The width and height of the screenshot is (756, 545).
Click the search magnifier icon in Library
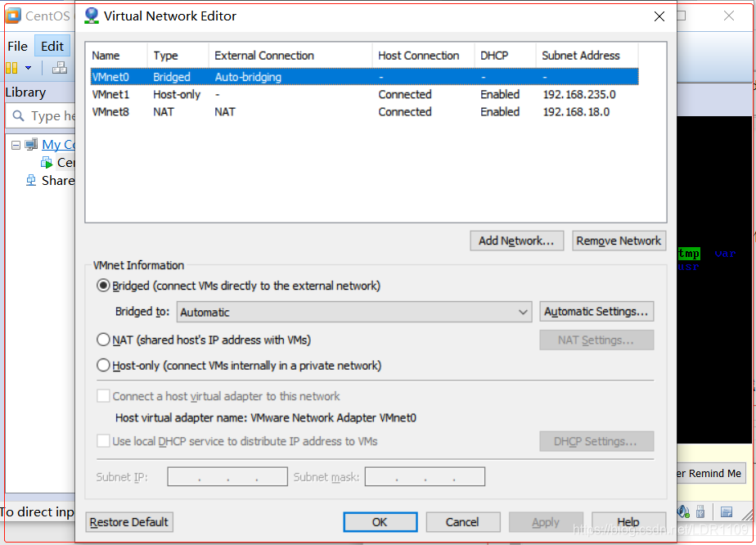click(x=18, y=115)
